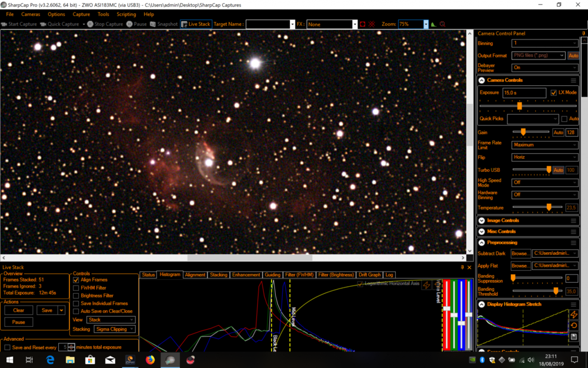Click the Stop Capture icon
Viewport: 588px width, 368px height.
(x=90, y=24)
